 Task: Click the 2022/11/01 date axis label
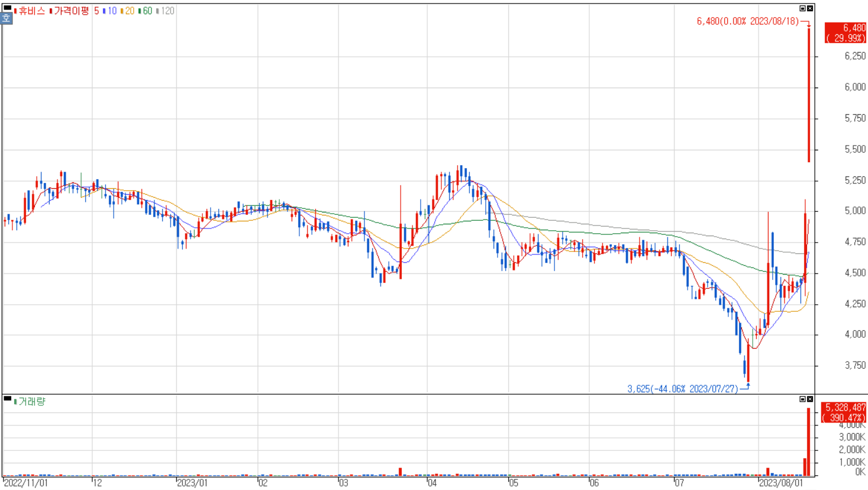pyautogui.click(x=25, y=483)
